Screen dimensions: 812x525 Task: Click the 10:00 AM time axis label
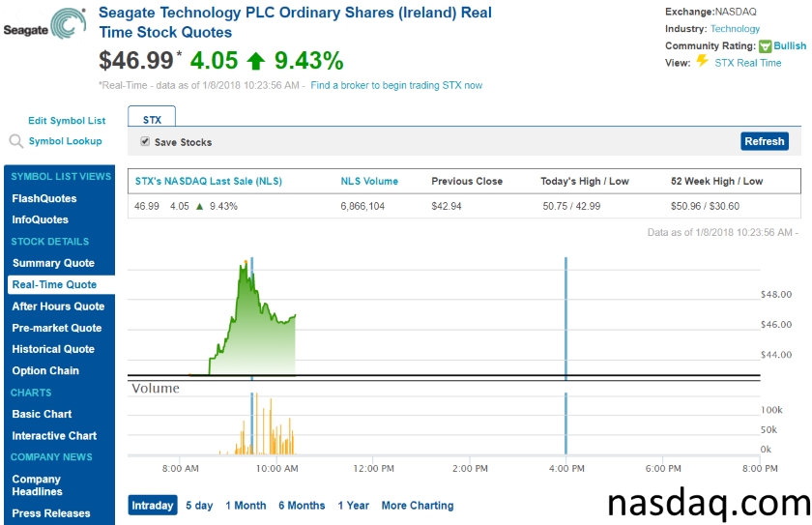(x=277, y=469)
